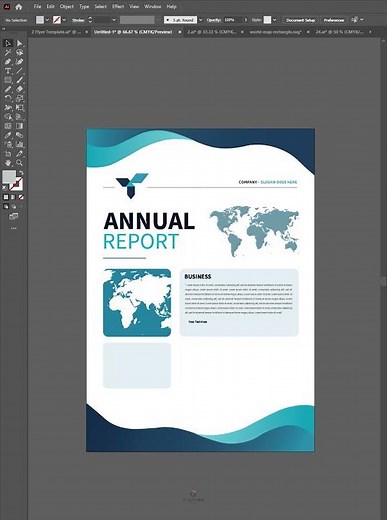Click the Swap Fill and Stroke arrow
This screenshot has width=387, height=520.
click(x=21, y=173)
